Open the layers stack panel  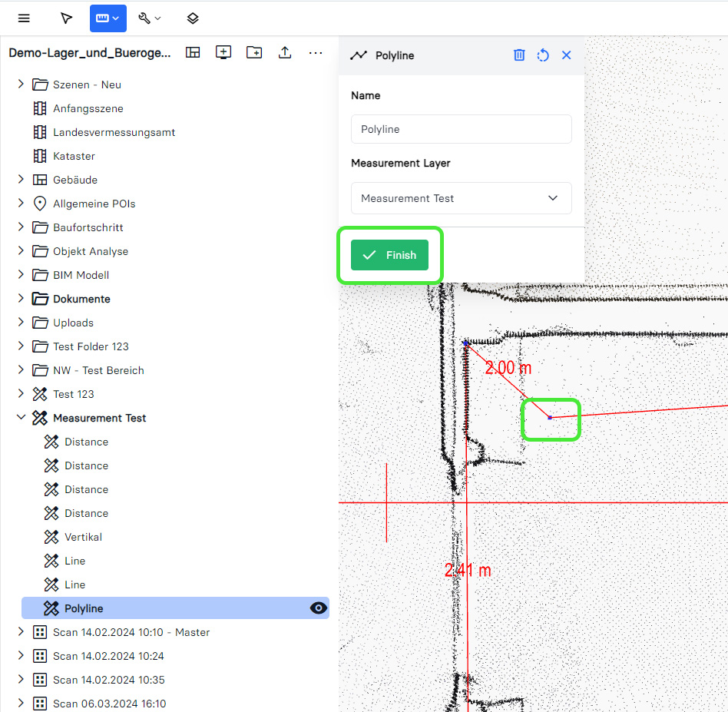coord(193,18)
